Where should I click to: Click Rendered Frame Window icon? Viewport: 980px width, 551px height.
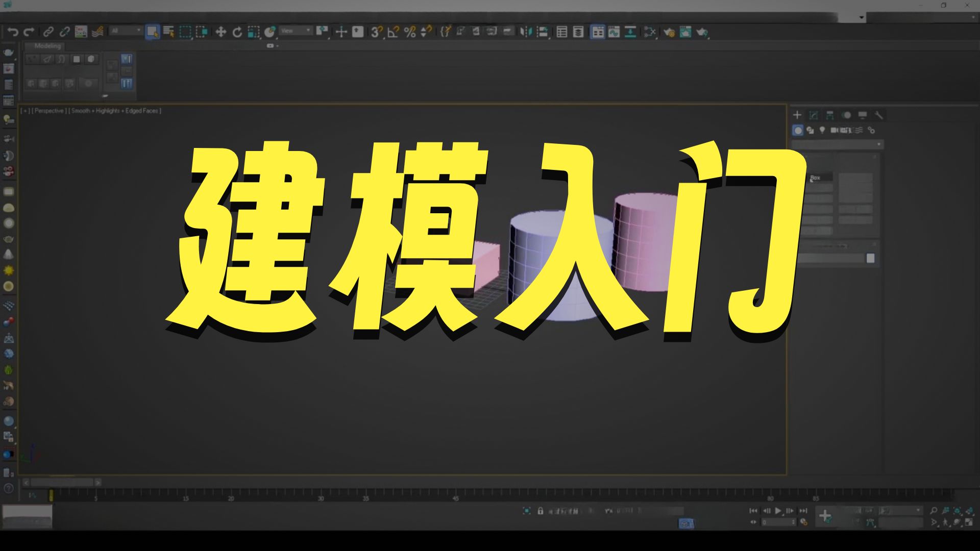685,32
